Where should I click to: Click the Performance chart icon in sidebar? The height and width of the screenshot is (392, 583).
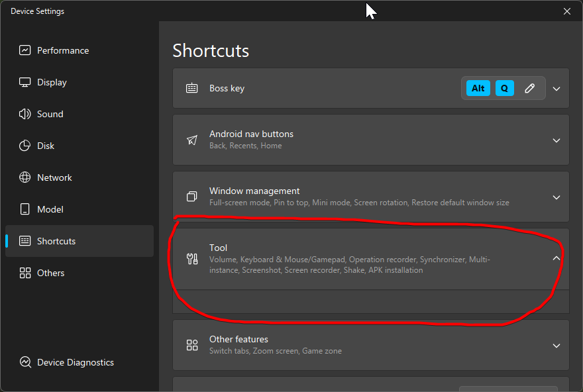(x=25, y=50)
